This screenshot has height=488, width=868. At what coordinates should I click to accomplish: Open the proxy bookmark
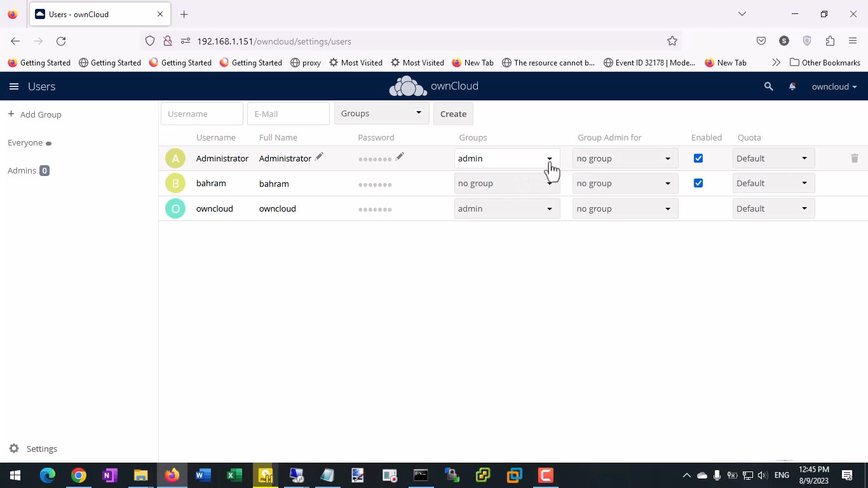click(305, 63)
